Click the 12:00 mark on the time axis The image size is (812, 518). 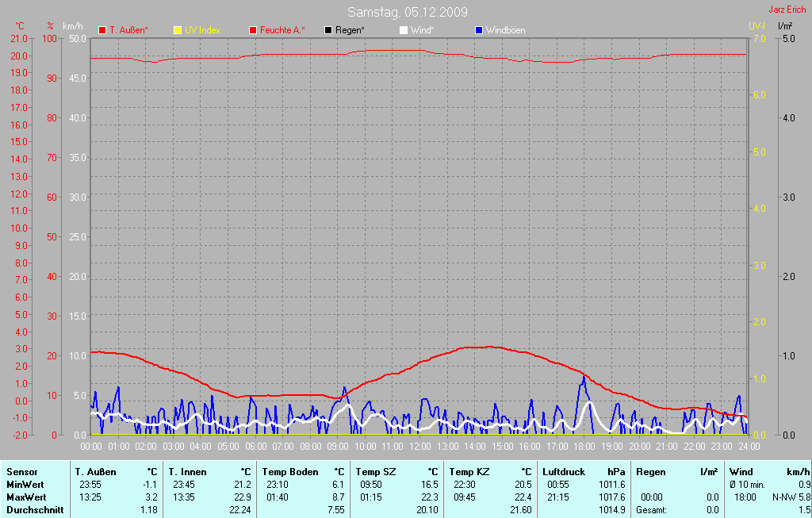pyautogui.click(x=419, y=447)
